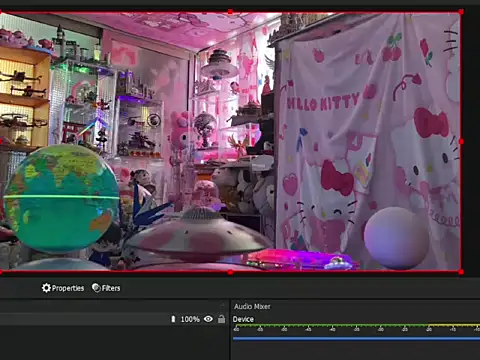Select the top-right corner red handle
Viewport: 480px width, 360px height.
point(461,12)
